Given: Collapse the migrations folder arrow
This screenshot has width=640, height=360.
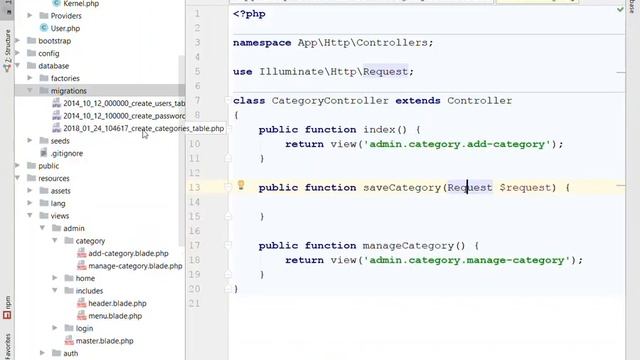Looking at the screenshot, I should (30, 90).
